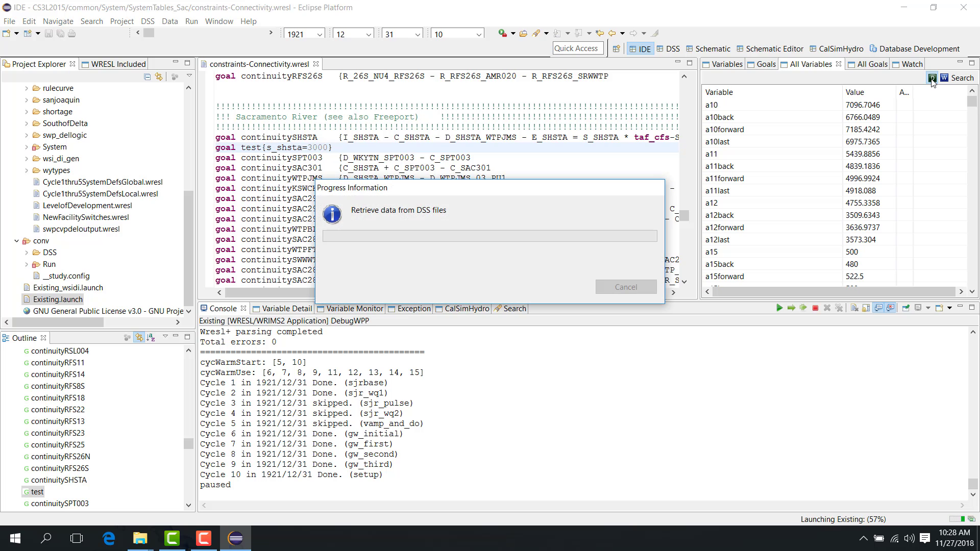Click the Debug launch icon in main toolbar
This screenshot has width=980, height=551.
tap(503, 34)
